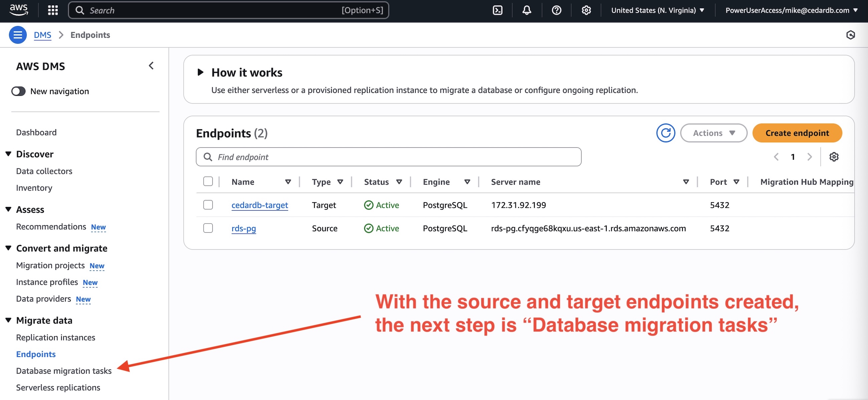Click the Create endpoint button
The image size is (868, 400).
(797, 133)
